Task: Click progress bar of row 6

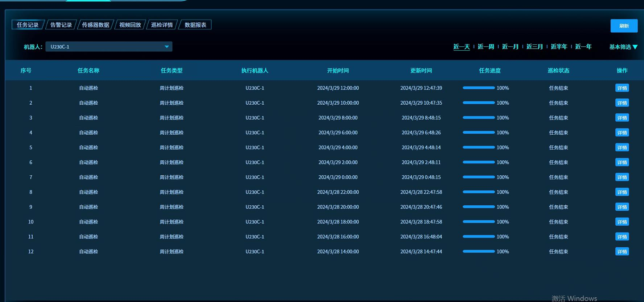Action: [479, 162]
